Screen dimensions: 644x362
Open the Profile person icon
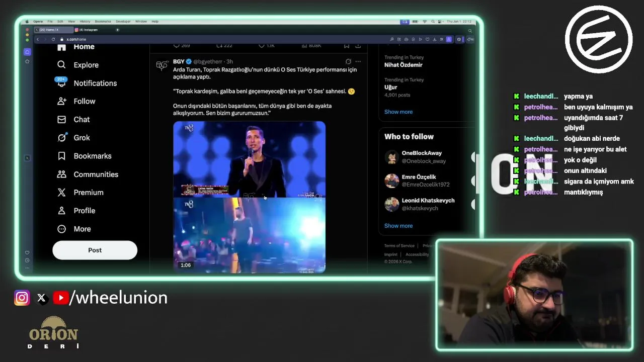(61, 211)
